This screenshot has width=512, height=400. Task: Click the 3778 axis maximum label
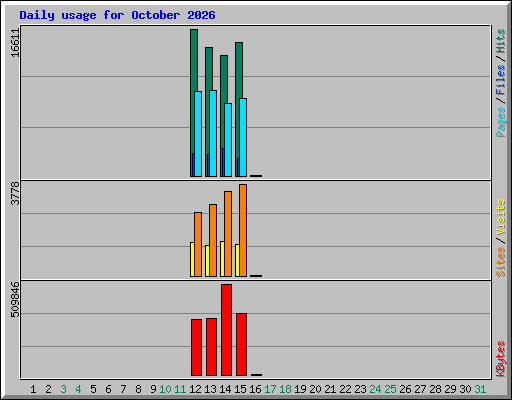15,193
